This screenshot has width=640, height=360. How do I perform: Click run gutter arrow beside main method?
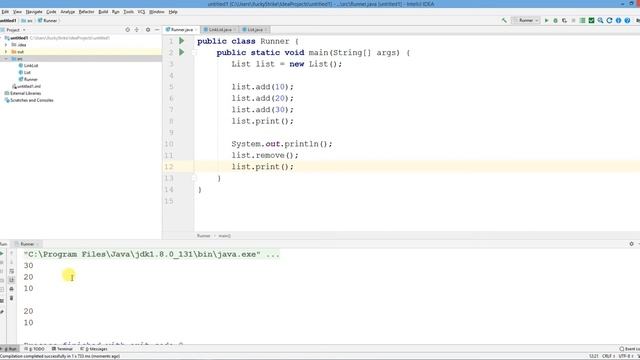click(182, 52)
